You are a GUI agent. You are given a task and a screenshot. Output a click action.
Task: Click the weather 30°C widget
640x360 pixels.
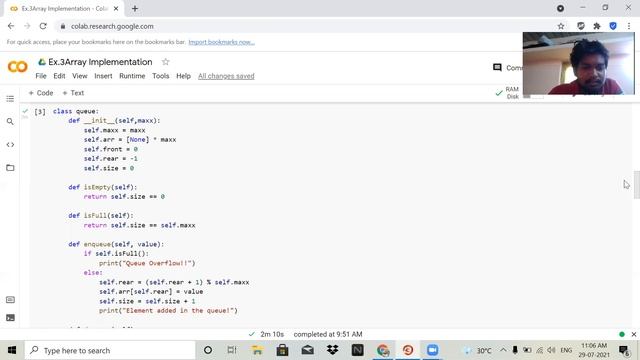click(478, 350)
